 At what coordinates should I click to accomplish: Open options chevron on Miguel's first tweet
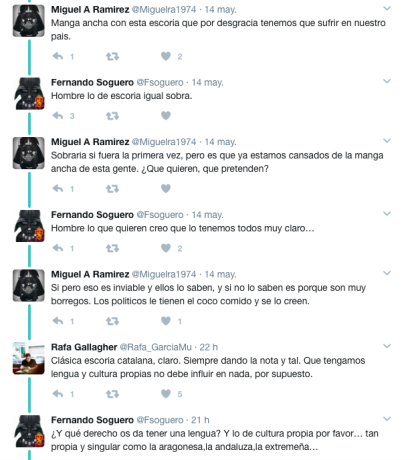point(387,8)
